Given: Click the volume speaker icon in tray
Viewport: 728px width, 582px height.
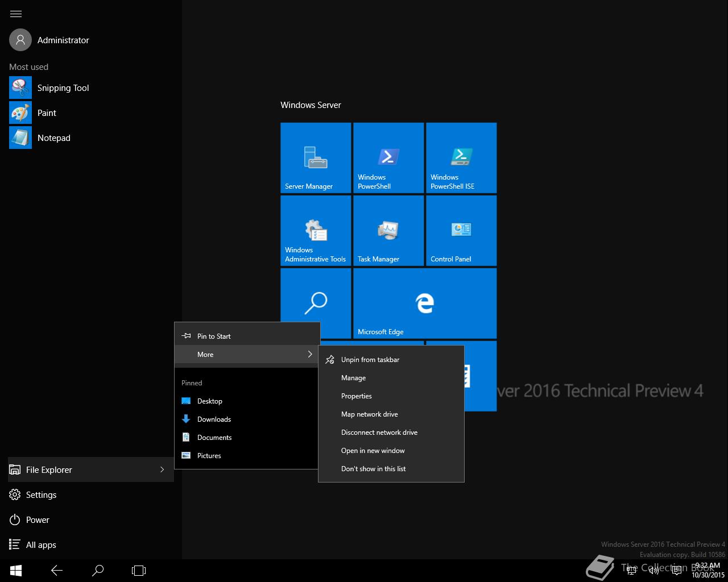Looking at the screenshot, I should 654,571.
